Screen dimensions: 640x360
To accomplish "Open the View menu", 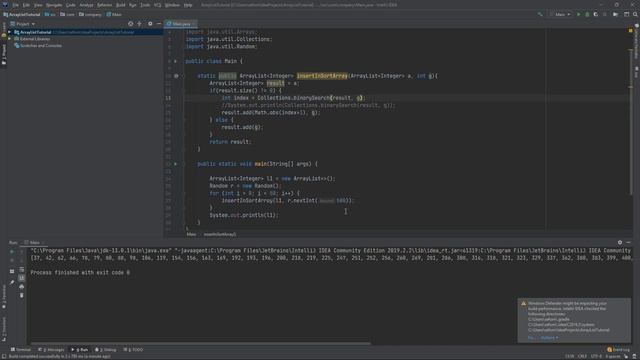I will tap(38, 5).
